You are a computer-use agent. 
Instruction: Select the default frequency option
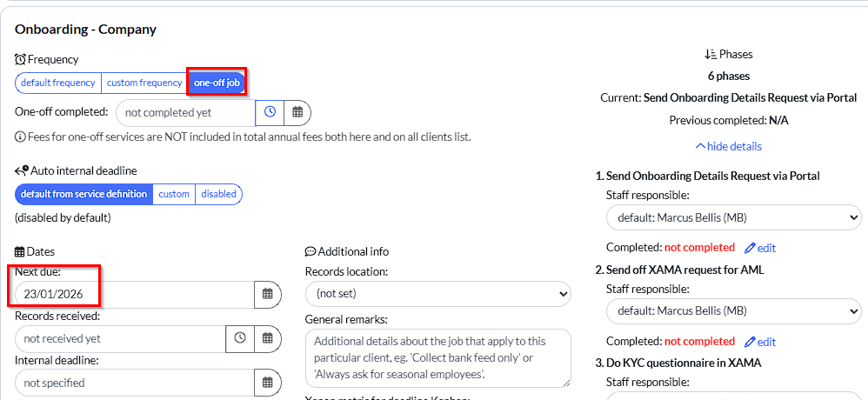pos(58,83)
